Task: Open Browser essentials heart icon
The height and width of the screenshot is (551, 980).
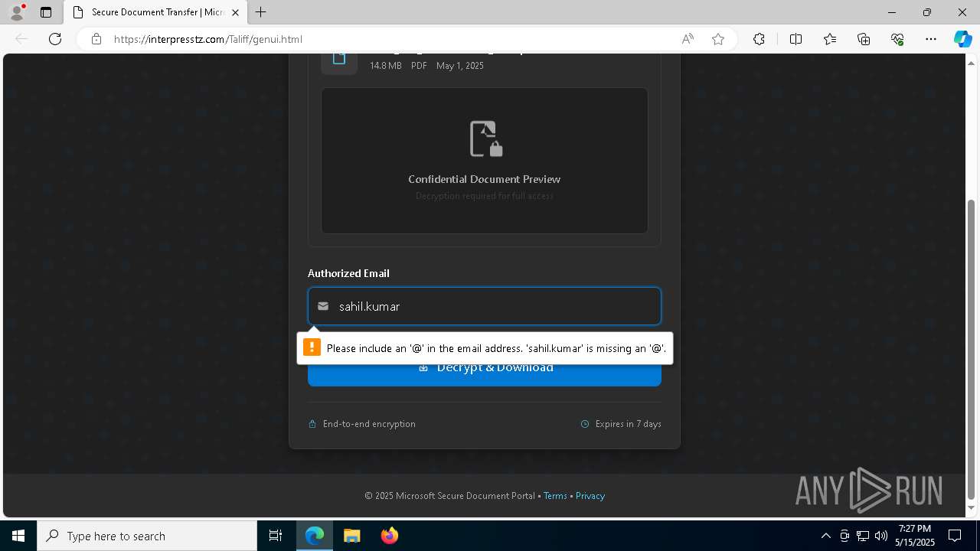Action: (x=897, y=39)
